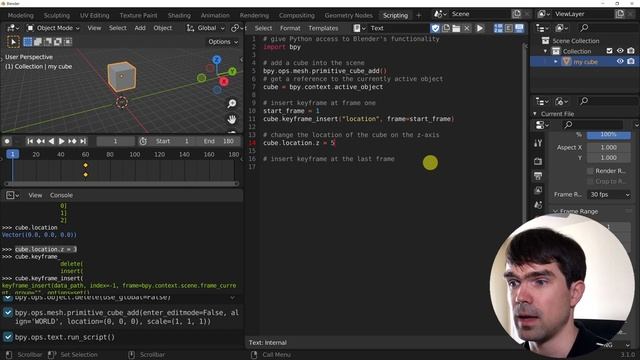
Task: Collapse the Collection tree item
Action: click(x=545, y=51)
